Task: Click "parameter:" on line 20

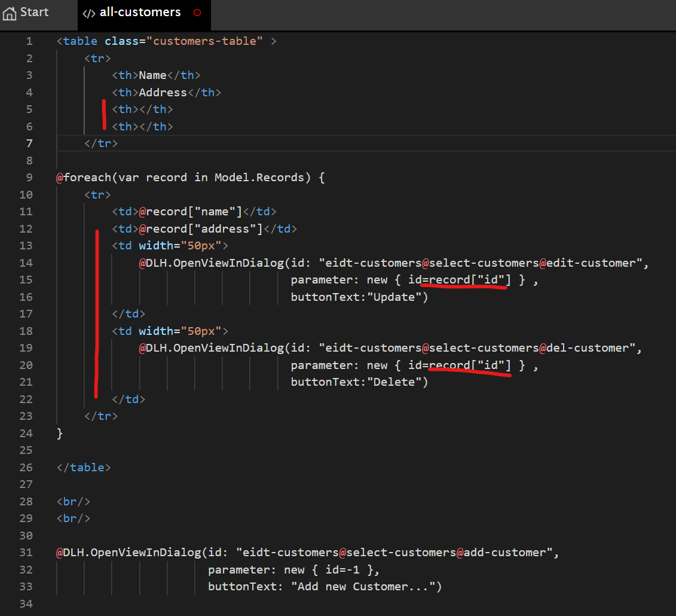Action: [x=325, y=365]
